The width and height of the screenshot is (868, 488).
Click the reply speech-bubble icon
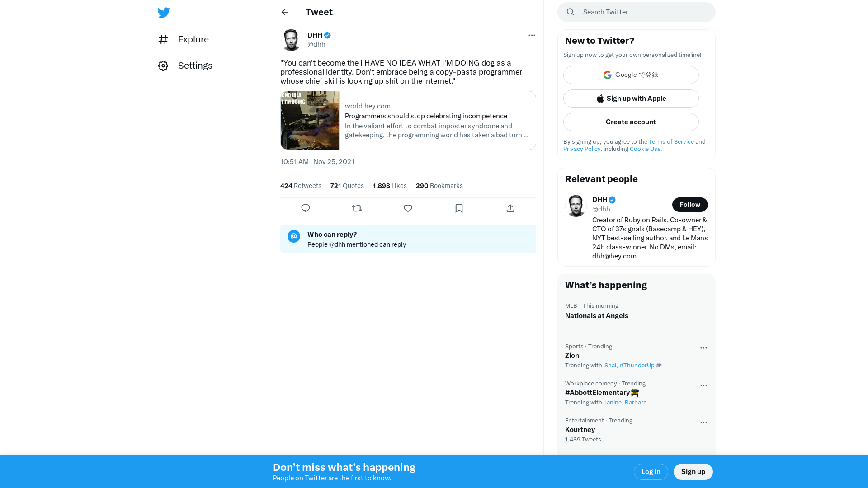pyautogui.click(x=306, y=208)
